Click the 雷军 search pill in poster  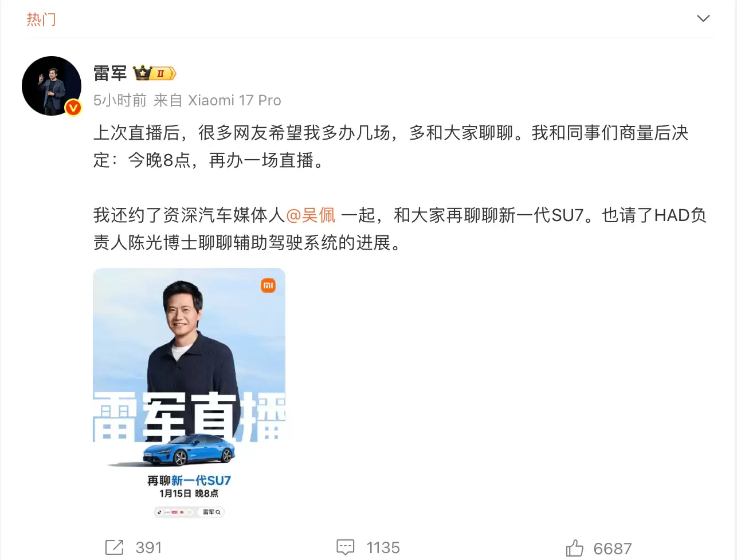(211, 512)
